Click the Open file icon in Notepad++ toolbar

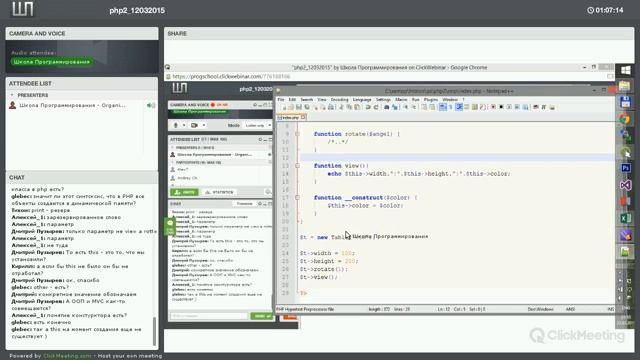point(291,107)
